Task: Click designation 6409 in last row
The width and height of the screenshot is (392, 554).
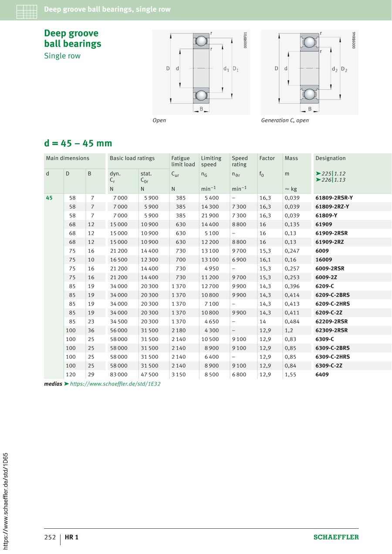Action: tap(322, 375)
